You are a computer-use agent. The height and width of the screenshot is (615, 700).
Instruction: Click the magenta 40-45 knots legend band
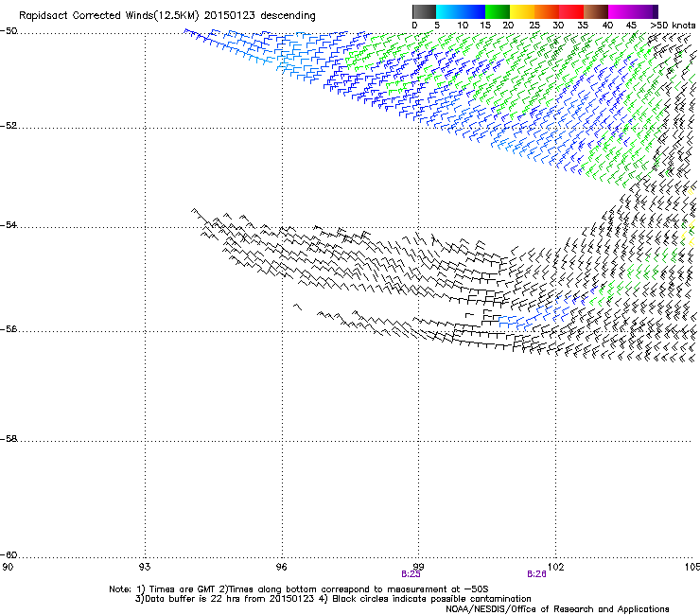(x=621, y=11)
